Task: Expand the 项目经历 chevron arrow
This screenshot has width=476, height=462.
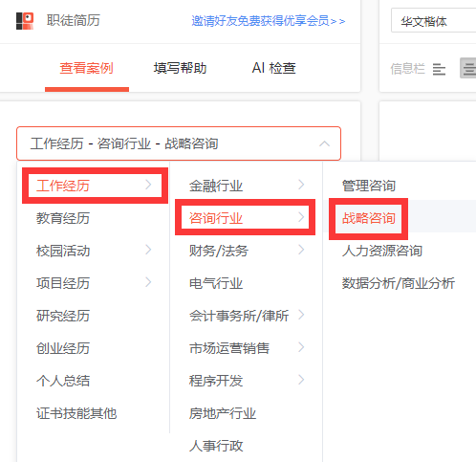Action: point(148,282)
